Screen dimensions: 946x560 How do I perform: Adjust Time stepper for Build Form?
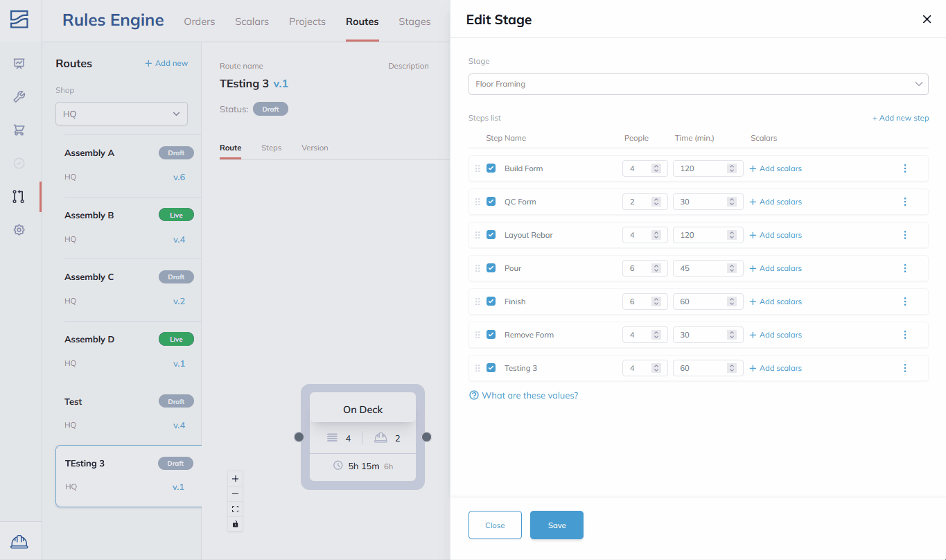coord(732,168)
